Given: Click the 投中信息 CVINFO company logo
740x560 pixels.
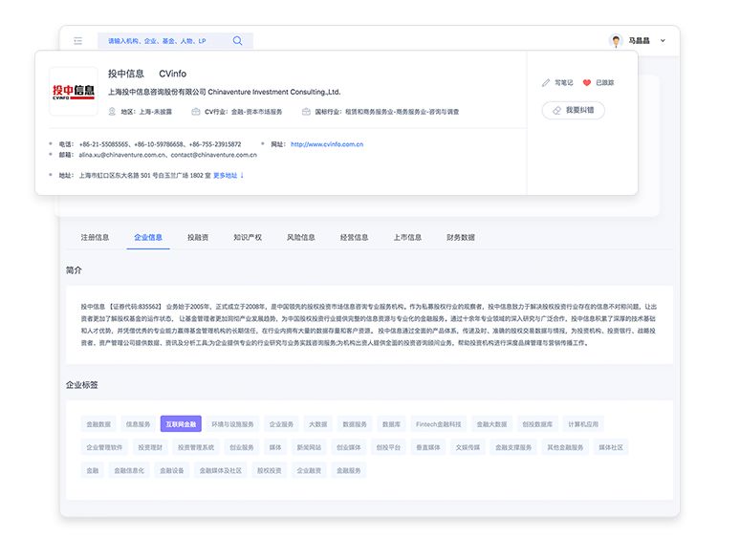Looking at the screenshot, I should pos(74,92).
